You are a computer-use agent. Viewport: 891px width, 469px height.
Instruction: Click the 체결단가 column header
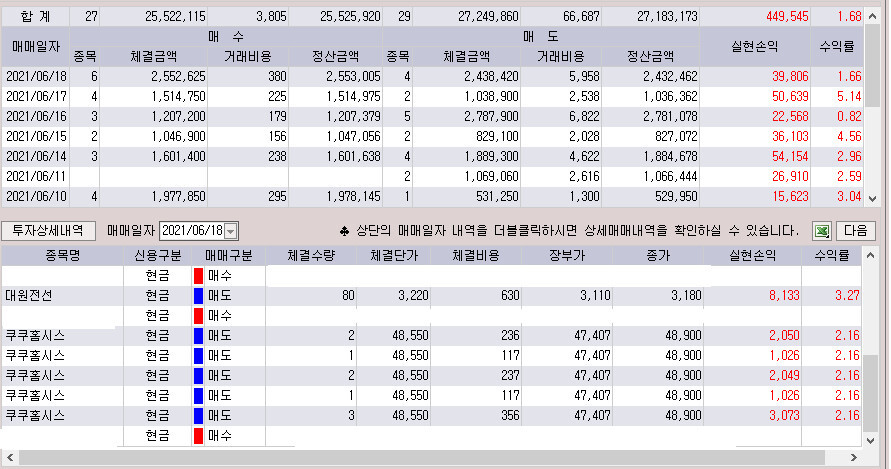pos(394,255)
